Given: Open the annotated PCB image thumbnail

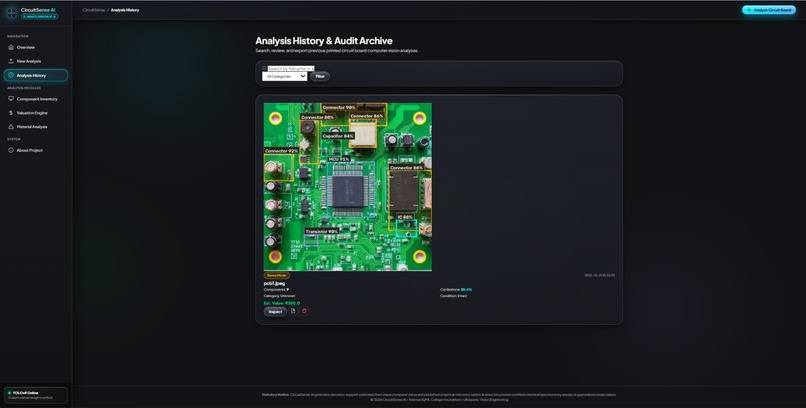Looking at the screenshot, I should 347,187.
